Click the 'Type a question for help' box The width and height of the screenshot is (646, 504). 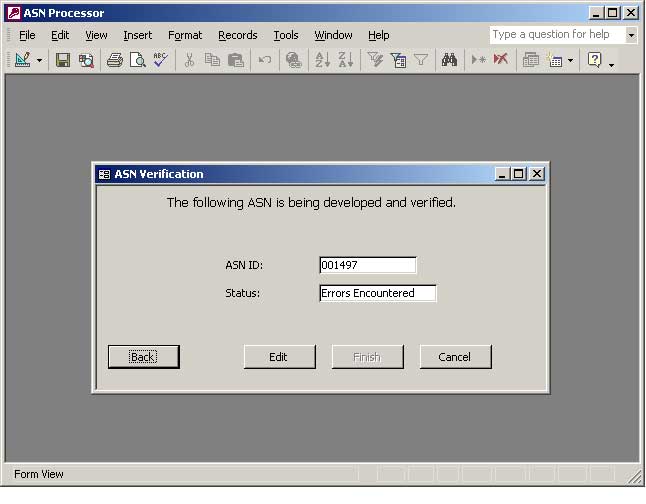557,35
